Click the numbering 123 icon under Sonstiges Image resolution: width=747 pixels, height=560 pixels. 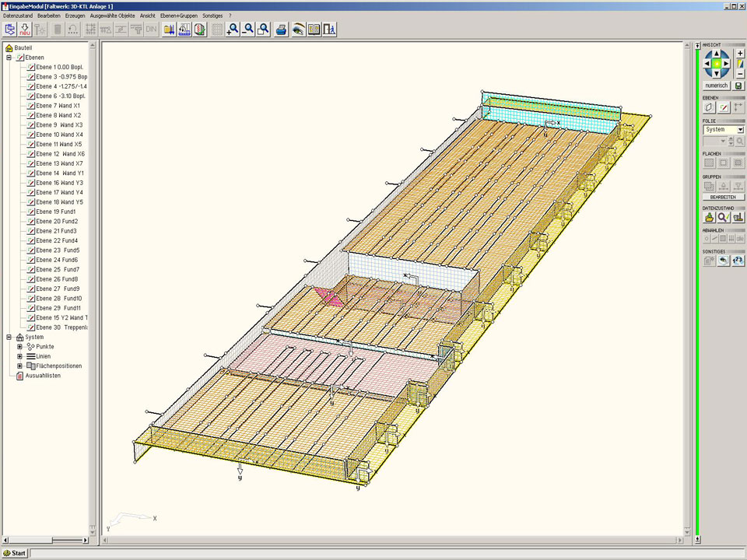tap(738, 261)
